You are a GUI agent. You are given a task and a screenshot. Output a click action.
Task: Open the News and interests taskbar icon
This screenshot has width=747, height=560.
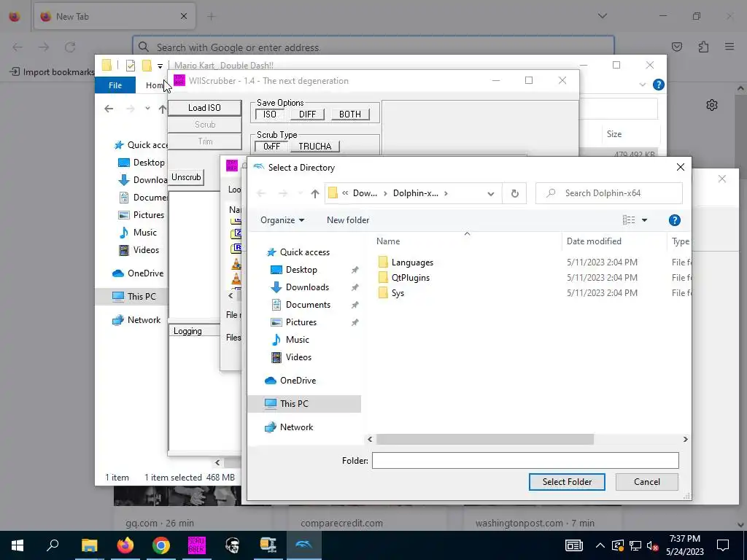[574, 545]
